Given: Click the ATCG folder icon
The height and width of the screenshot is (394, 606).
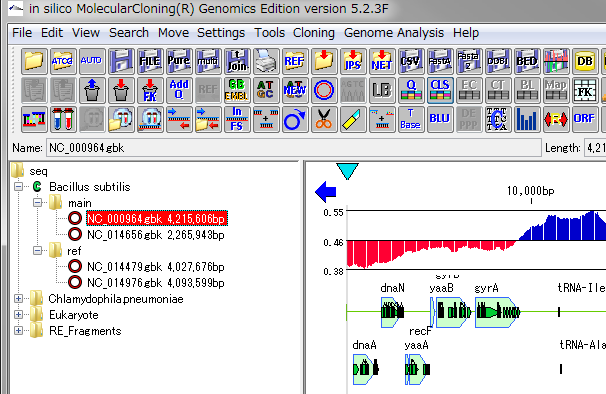Looking at the screenshot, I should coord(63,61).
